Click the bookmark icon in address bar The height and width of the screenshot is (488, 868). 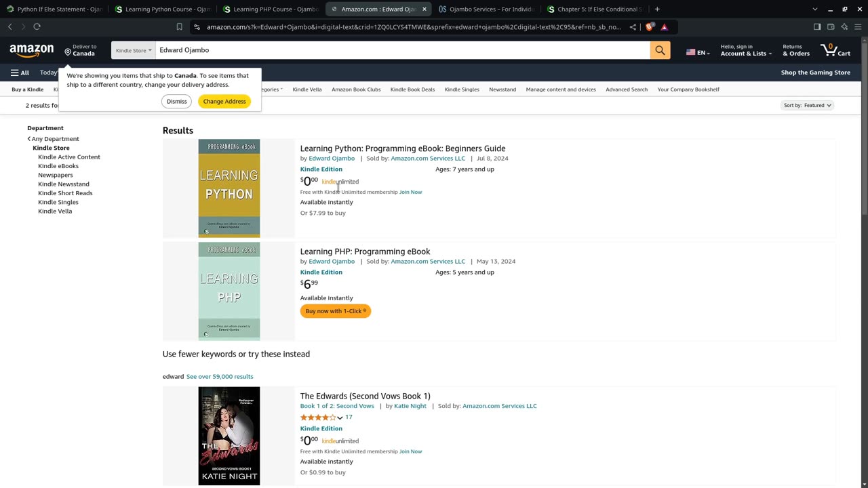pos(179,27)
